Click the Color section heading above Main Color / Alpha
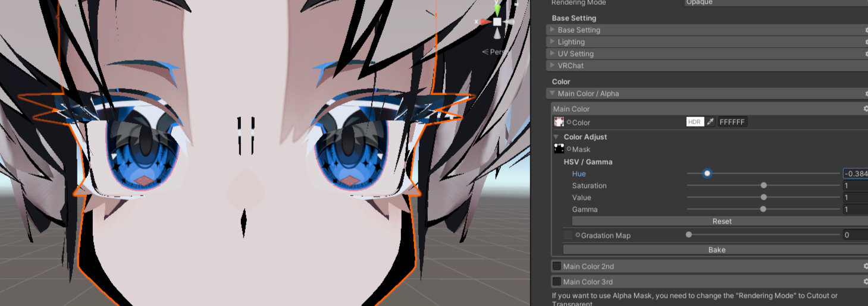Screen dimensions: 868x306 pos(561,81)
